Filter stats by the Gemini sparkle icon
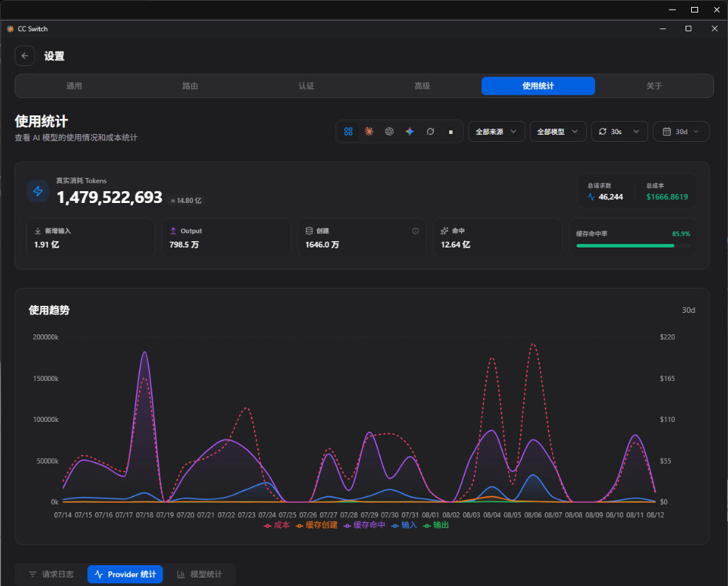This screenshot has height=586, width=728. tap(410, 131)
